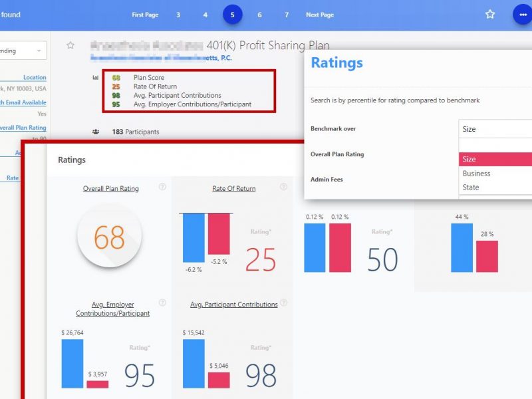This screenshot has width=532, height=399.
Task: Open help icon beside Avg. Participant Contributions
Action: (284, 303)
